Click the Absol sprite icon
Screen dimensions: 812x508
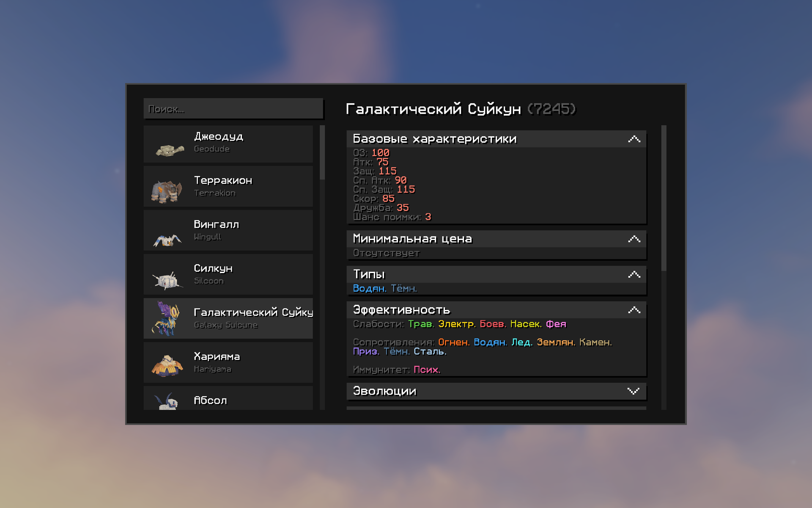coord(166,401)
